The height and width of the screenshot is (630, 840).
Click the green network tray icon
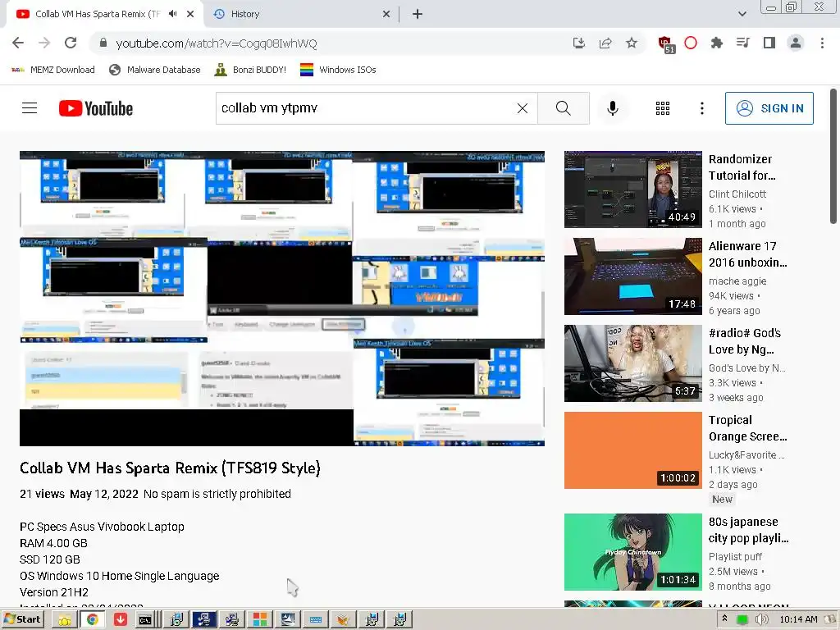[742, 620]
